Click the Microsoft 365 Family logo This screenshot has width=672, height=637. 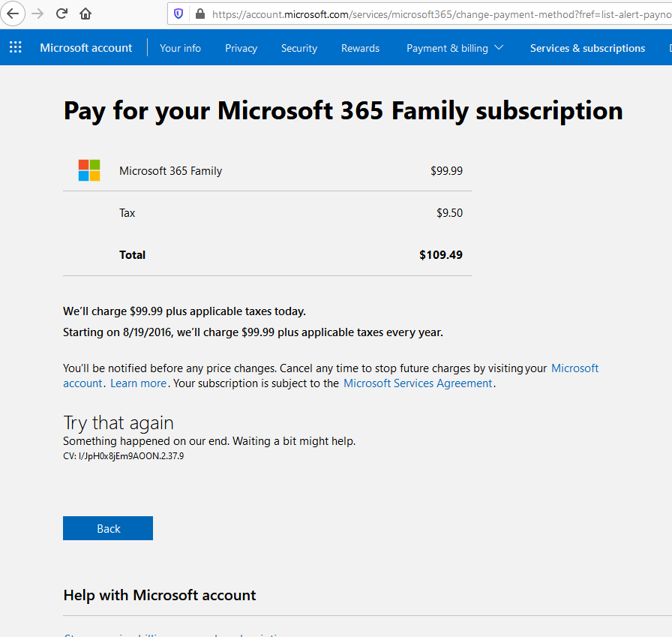coord(89,170)
